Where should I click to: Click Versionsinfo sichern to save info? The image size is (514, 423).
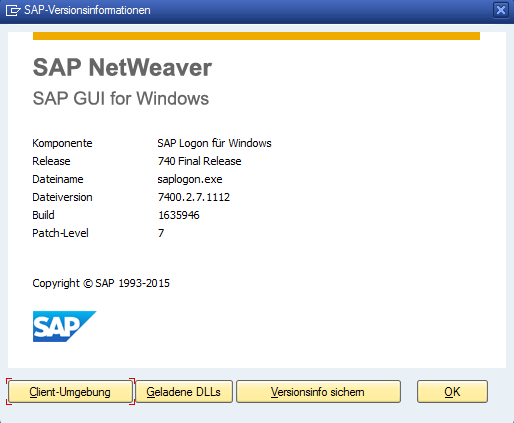point(318,392)
